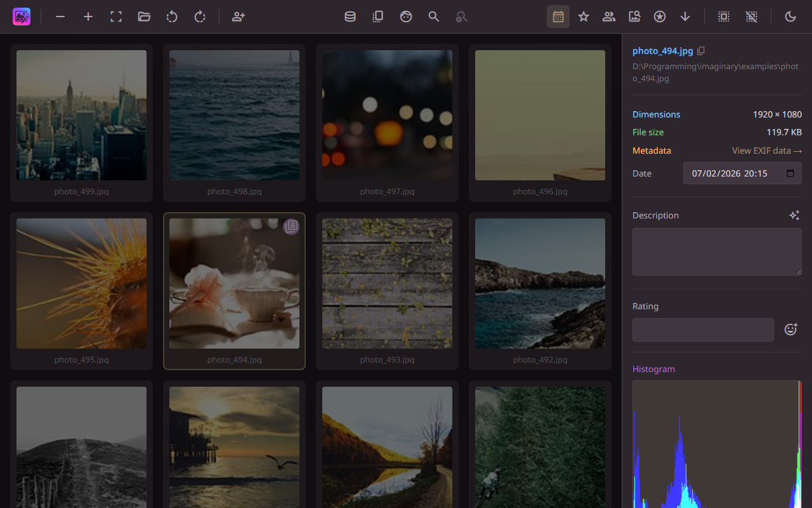This screenshot has width=812, height=508.
Task: Toggle the calendar sort mode
Action: tap(558, 17)
